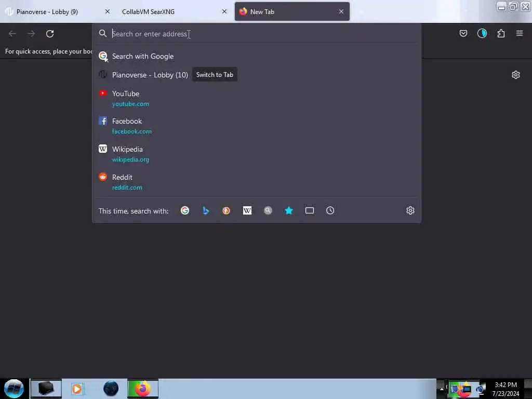Viewport: 532px width, 399px height.
Task: Search this time with Wikipedia icon
Action: click(247, 211)
